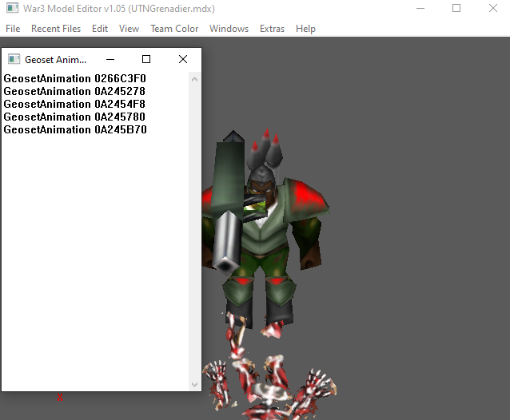
Task: Click the grenadier model in the viewport
Action: coord(265,229)
